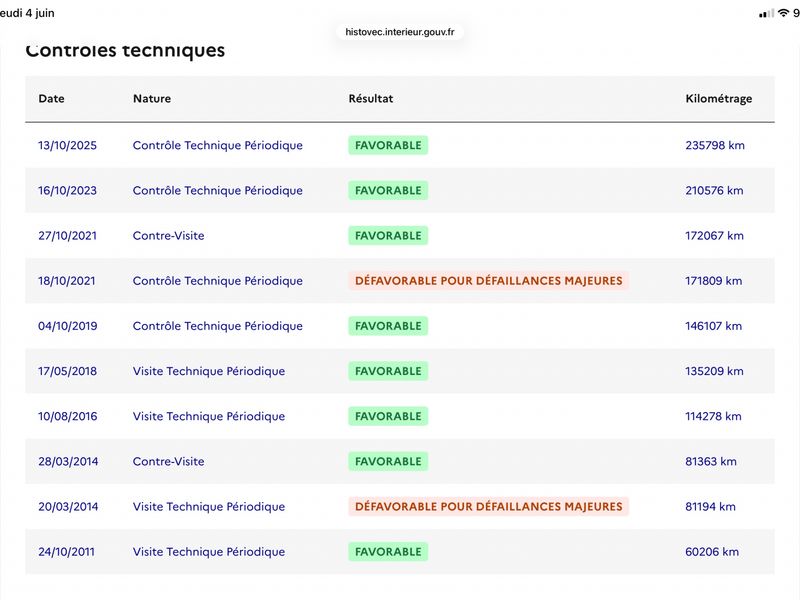Open the 04/10/2019 Contrôle Technique Périodique entry

pos(217,326)
